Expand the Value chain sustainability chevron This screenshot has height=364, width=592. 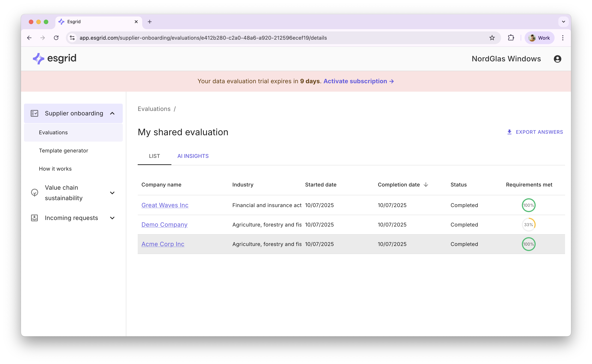click(112, 193)
